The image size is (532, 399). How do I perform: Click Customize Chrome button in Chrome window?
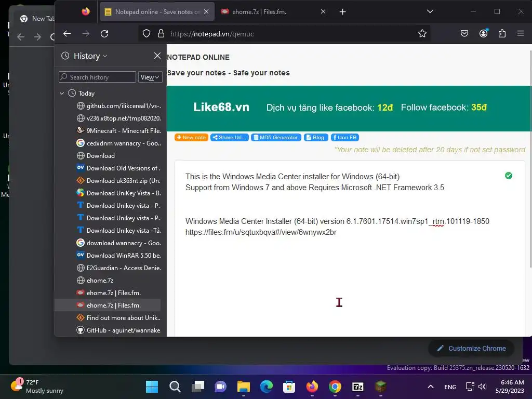point(471,349)
